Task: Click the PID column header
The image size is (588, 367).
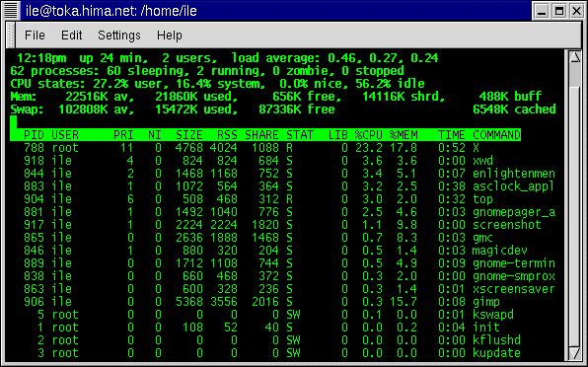Action: coord(34,135)
